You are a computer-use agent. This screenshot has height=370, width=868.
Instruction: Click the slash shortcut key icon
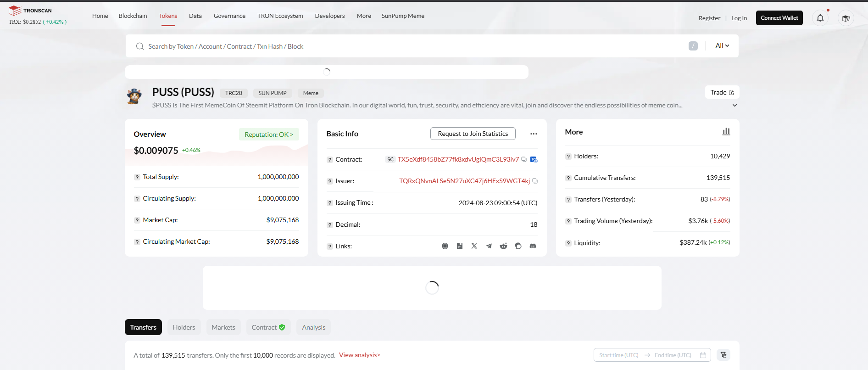(693, 46)
